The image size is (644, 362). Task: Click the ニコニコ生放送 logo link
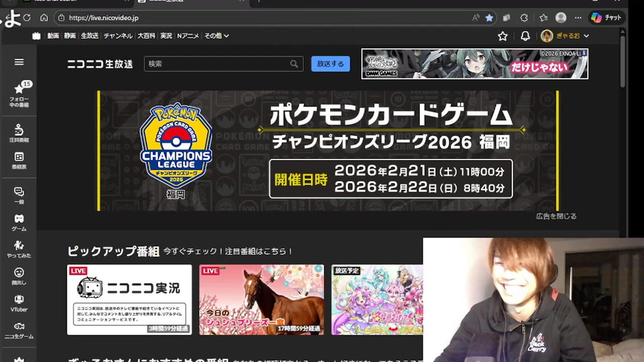100,64
